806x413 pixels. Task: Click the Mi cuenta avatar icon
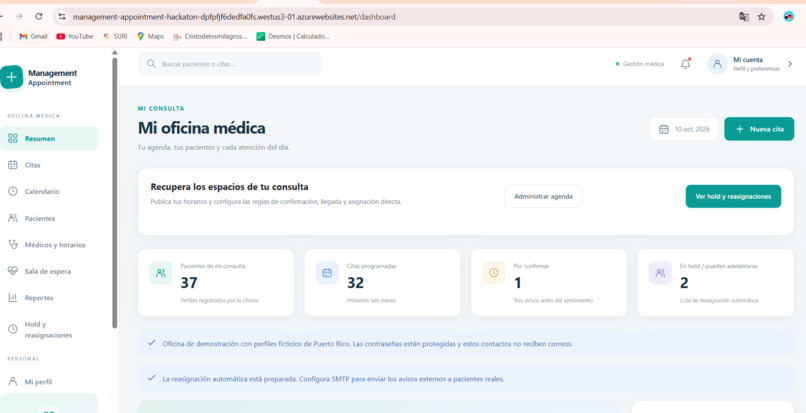(x=717, y=64)
